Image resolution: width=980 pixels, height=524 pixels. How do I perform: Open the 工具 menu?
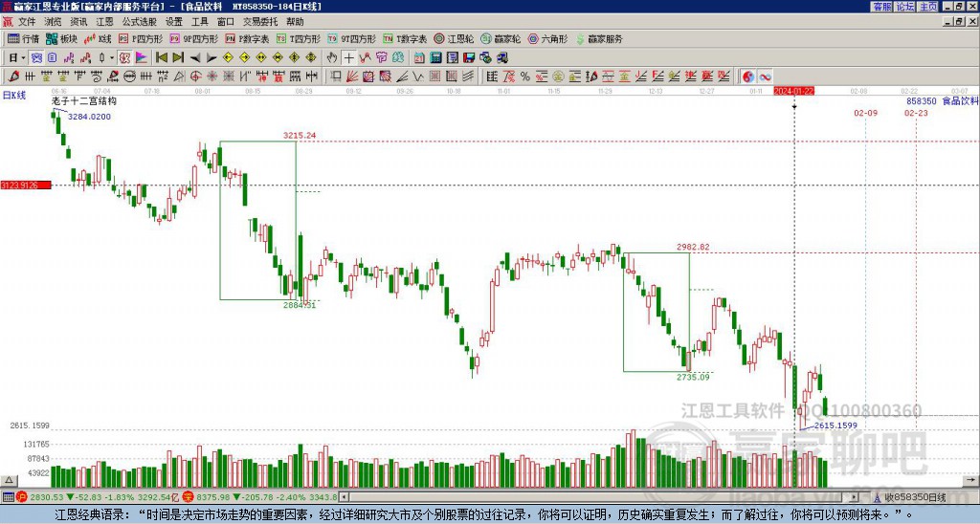200,22
